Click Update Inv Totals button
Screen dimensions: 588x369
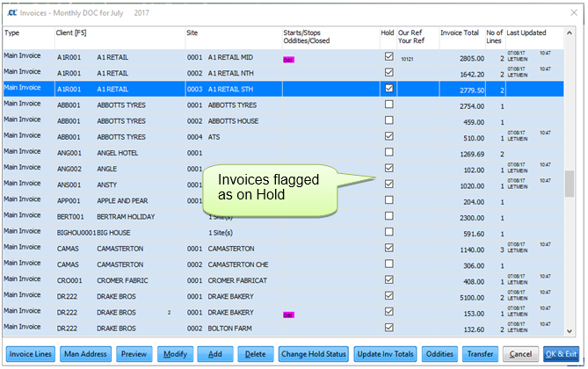click(385, 353)
